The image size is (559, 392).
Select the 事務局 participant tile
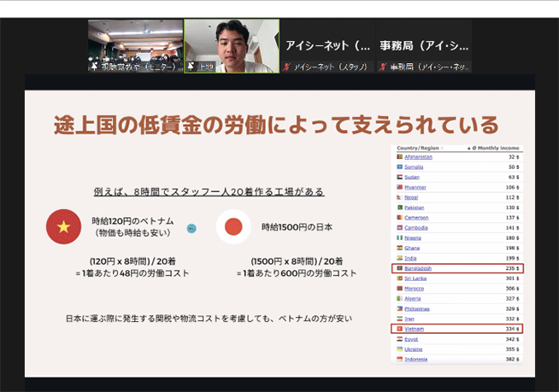click(x=424, y=46)
